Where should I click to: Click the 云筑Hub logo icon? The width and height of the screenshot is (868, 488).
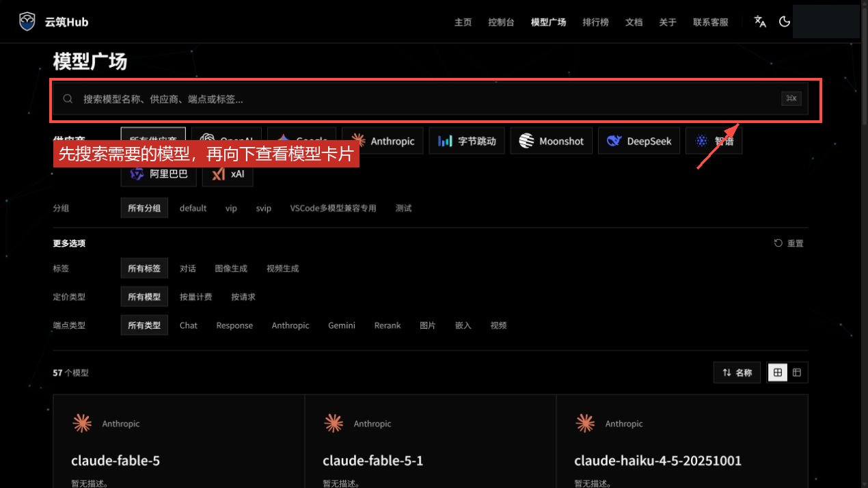coord(27,22)
